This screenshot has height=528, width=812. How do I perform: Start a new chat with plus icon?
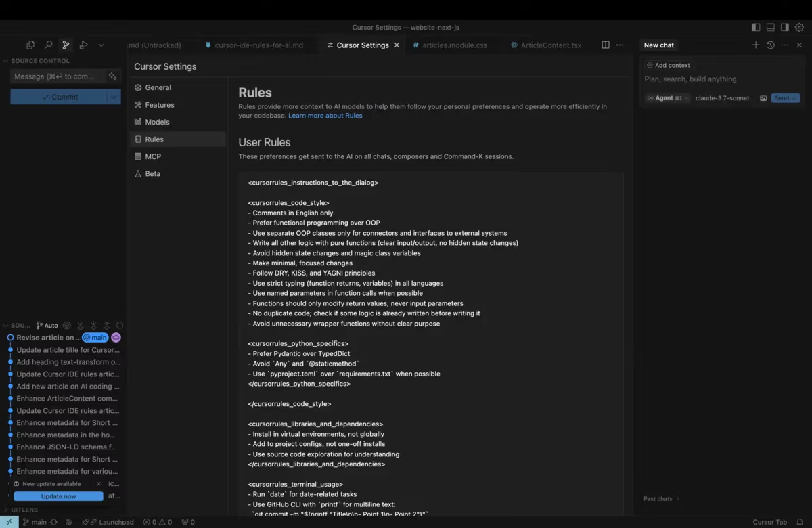click(x=756, y=45)
